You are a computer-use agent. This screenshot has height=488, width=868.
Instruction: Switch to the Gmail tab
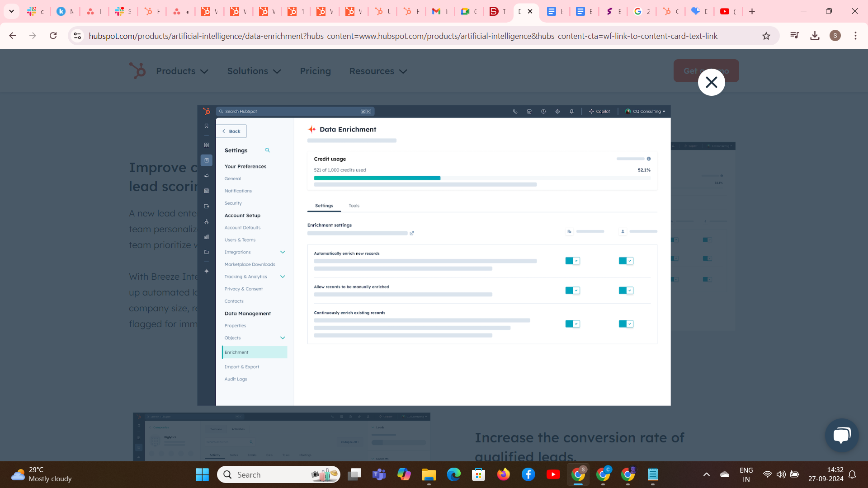pos(439,11)
